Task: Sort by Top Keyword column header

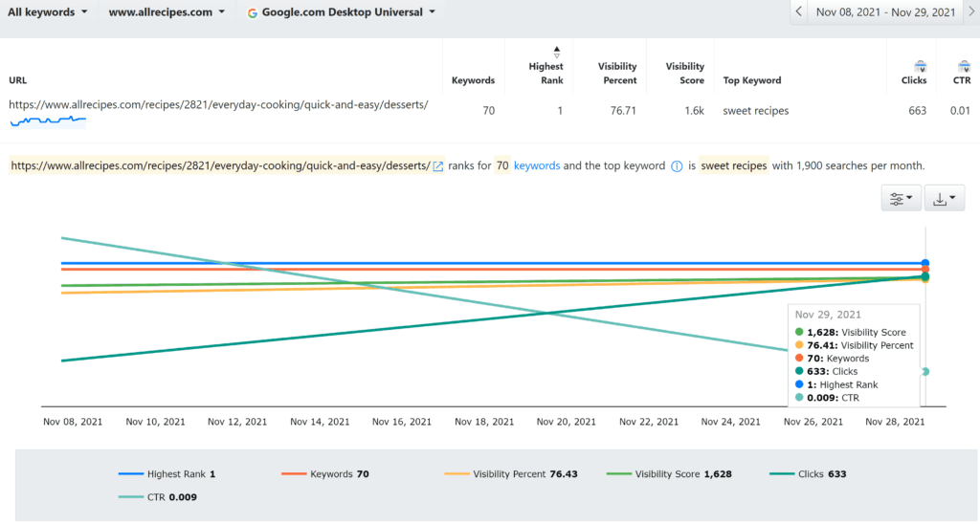Action: [752, 80]
